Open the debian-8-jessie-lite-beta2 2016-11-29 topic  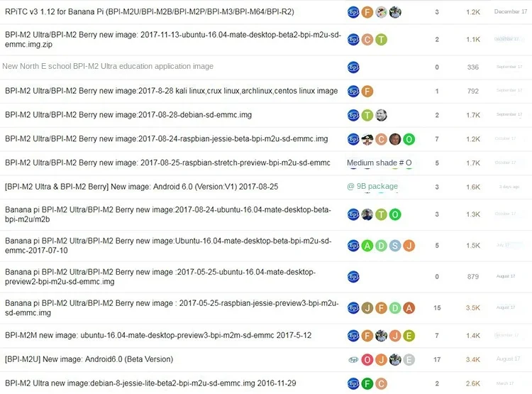tap(150, 383)
